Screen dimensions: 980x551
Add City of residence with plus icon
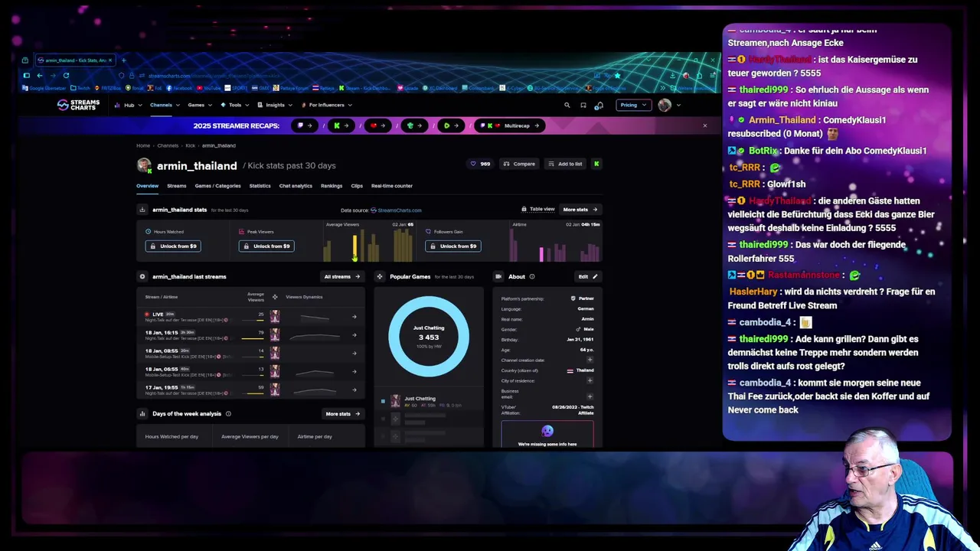pos(590,380)
